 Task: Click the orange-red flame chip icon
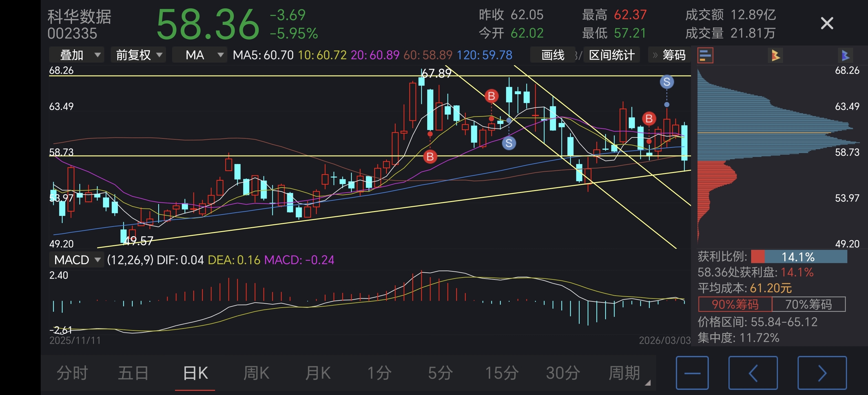pos(775,55)
